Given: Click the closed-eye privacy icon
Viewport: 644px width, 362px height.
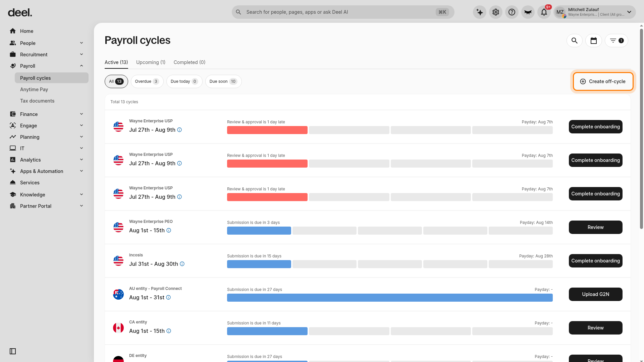Looking at the screenshot, I should [x=528, y=12].
